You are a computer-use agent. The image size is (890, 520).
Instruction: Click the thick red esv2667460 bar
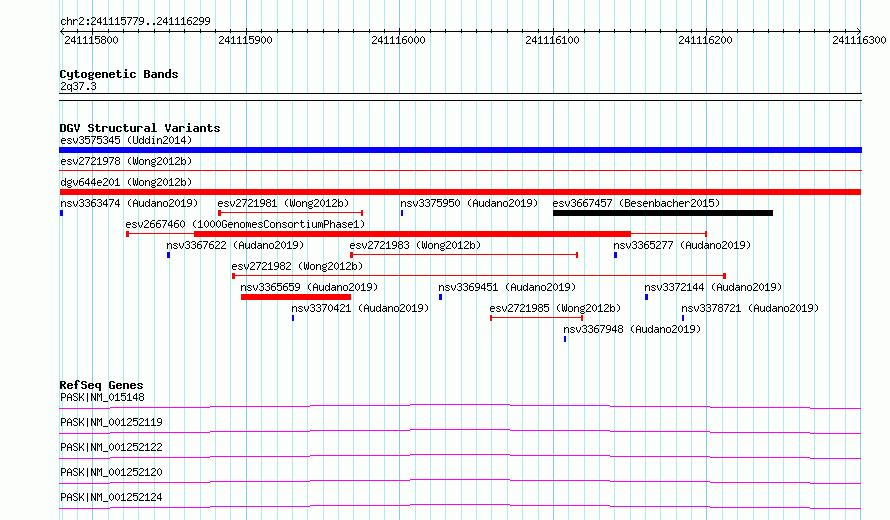[x=412, y=234]
